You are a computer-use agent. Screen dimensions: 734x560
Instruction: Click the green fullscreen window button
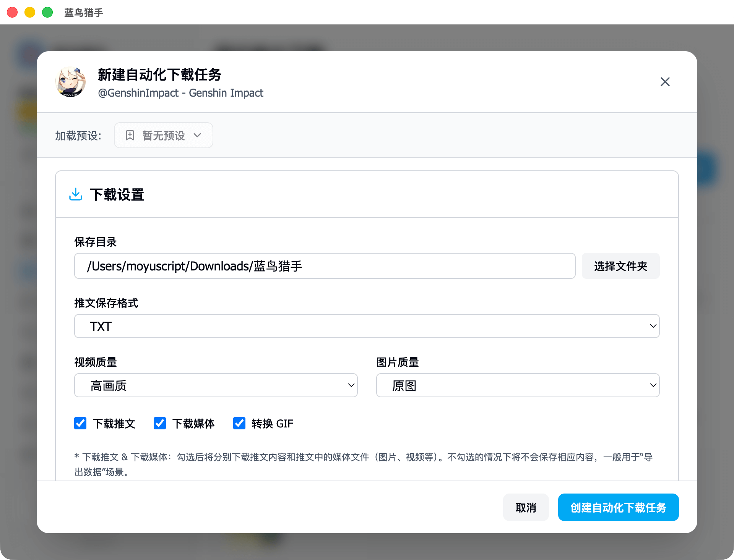click(x=47, y=12)
